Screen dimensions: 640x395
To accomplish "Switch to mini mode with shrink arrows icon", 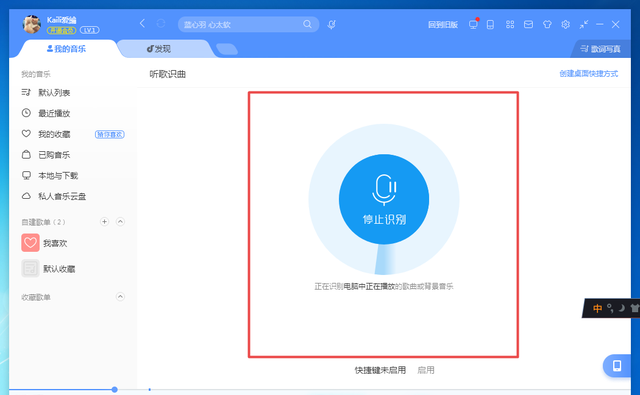I will click(584, 24).
